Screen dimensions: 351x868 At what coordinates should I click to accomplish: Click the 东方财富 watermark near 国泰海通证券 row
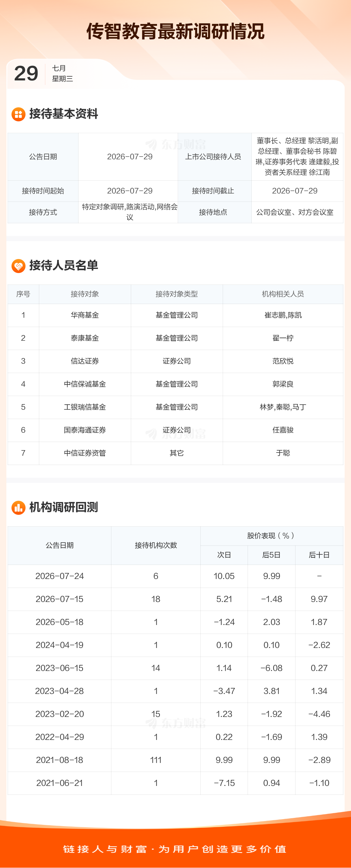(175, 434)
